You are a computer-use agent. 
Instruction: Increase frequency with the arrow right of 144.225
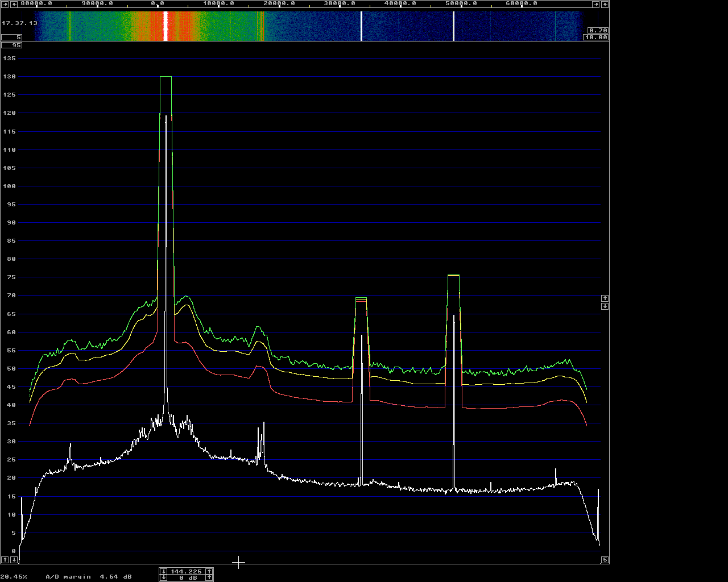pyautogui.click(x=209, y=571)
